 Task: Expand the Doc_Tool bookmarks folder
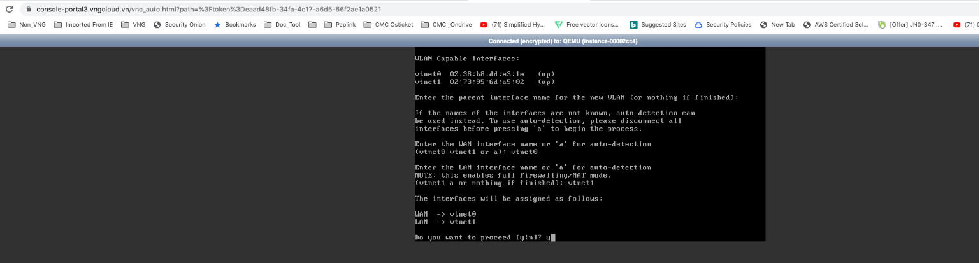coord(282,25)
